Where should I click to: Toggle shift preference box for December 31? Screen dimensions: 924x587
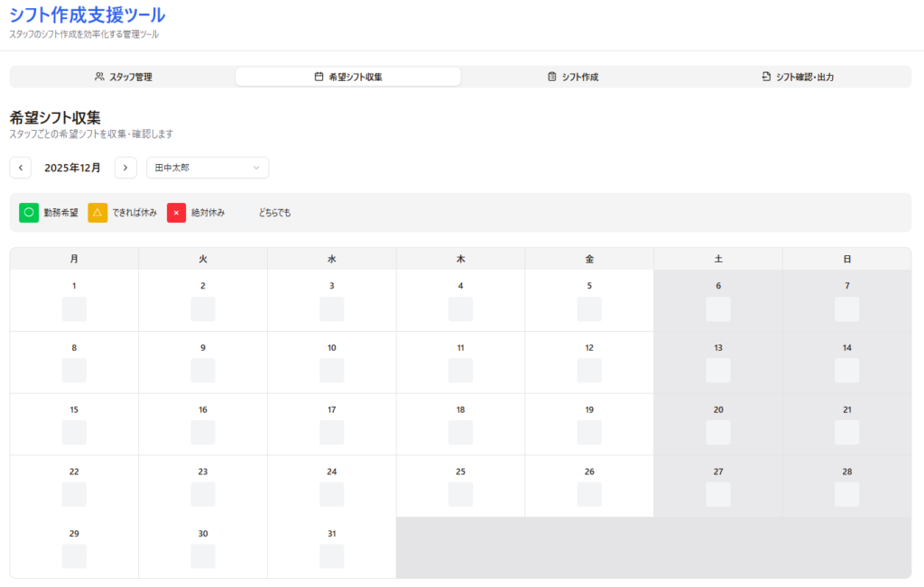pos(331,556)
